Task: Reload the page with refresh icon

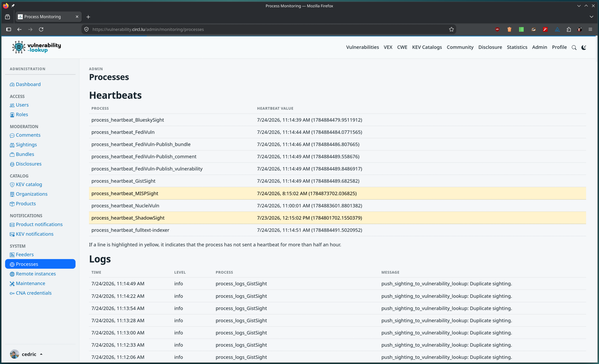Action: (x=41, y=29)
